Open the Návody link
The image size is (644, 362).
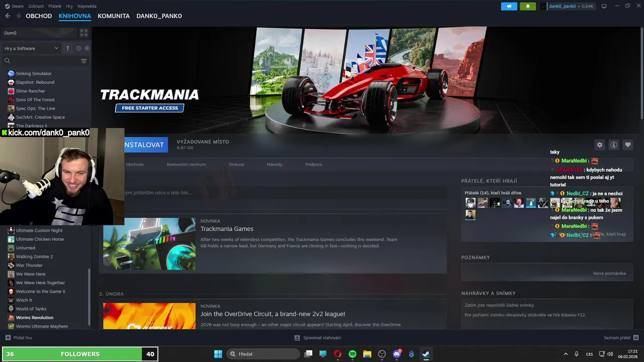tap(275, 164)
